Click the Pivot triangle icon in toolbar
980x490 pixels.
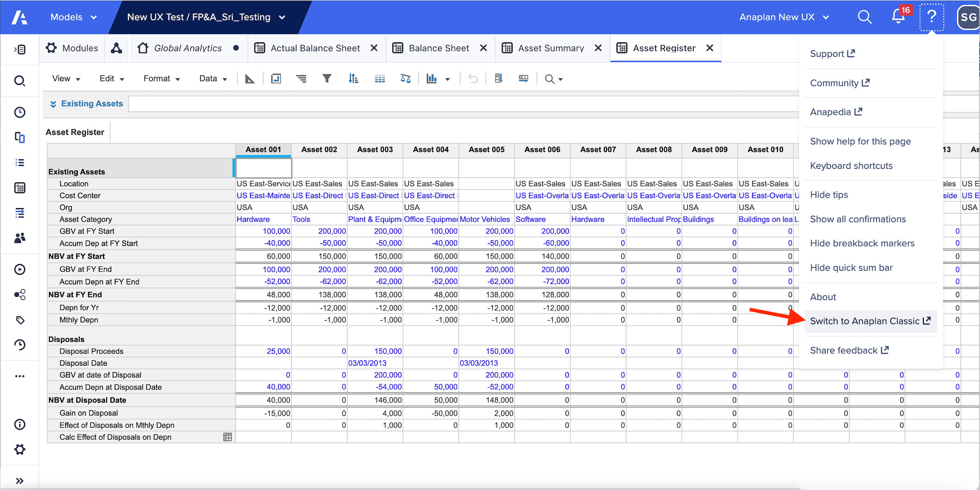pyautogui.click(x=250, y=79)
